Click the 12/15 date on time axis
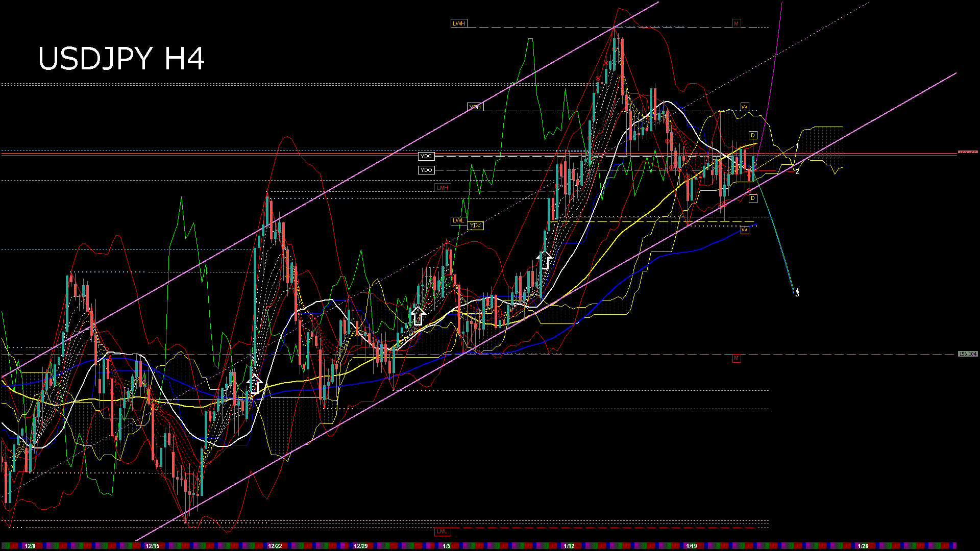This screenshot has height=551, width=980. coord(152,546)
